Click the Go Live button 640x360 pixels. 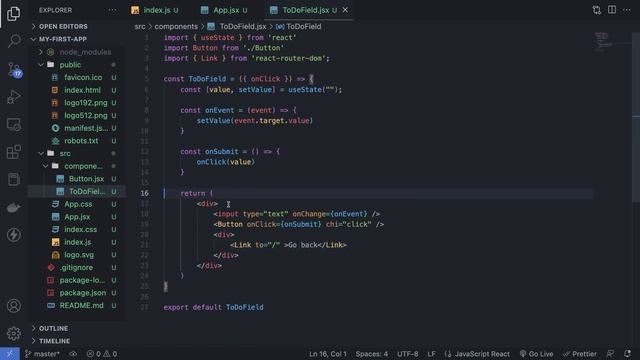point(536,354)
